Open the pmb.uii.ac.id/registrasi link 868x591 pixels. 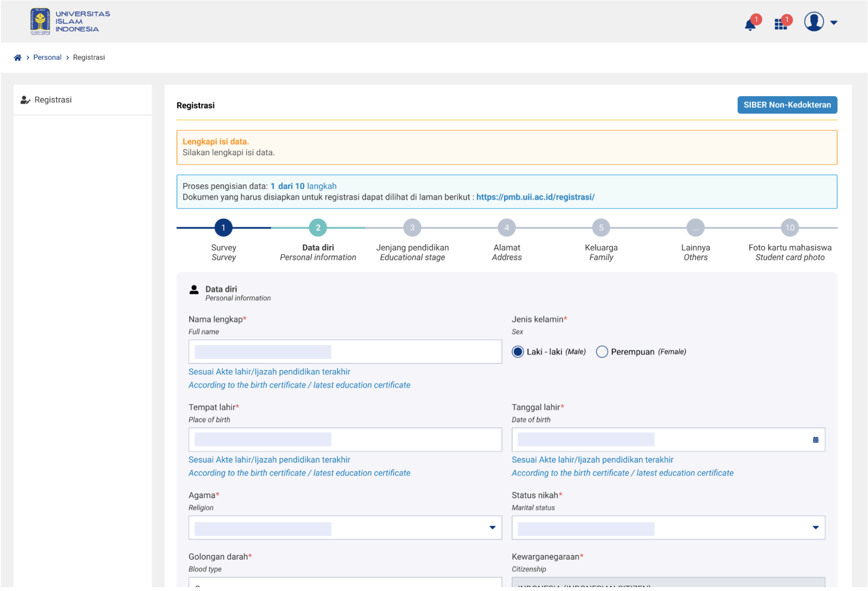[x=535, y=197]
